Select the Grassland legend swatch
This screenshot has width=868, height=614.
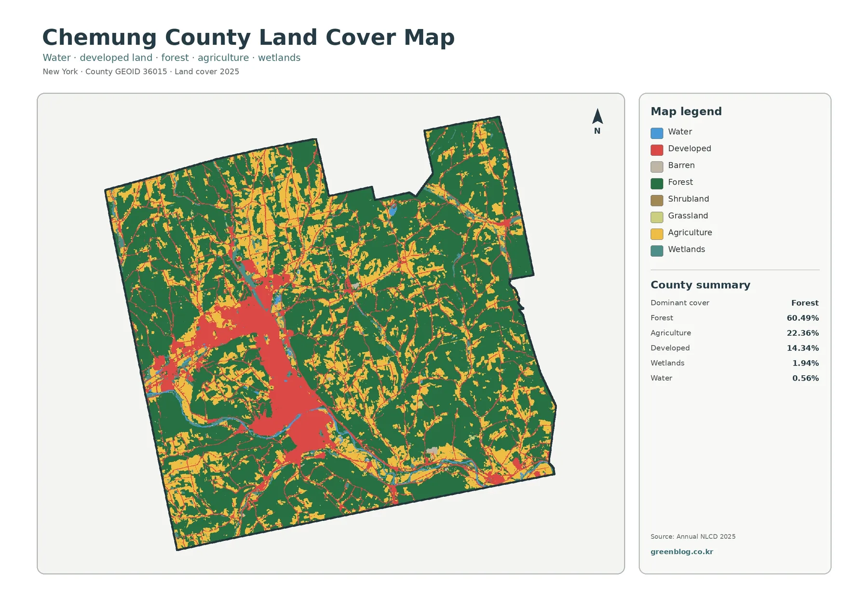click(x=657, y=217)
